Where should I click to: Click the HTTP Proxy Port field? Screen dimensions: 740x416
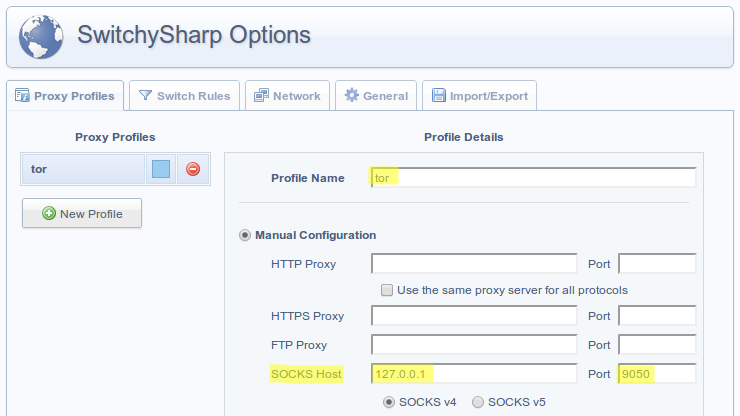(657, 263)
